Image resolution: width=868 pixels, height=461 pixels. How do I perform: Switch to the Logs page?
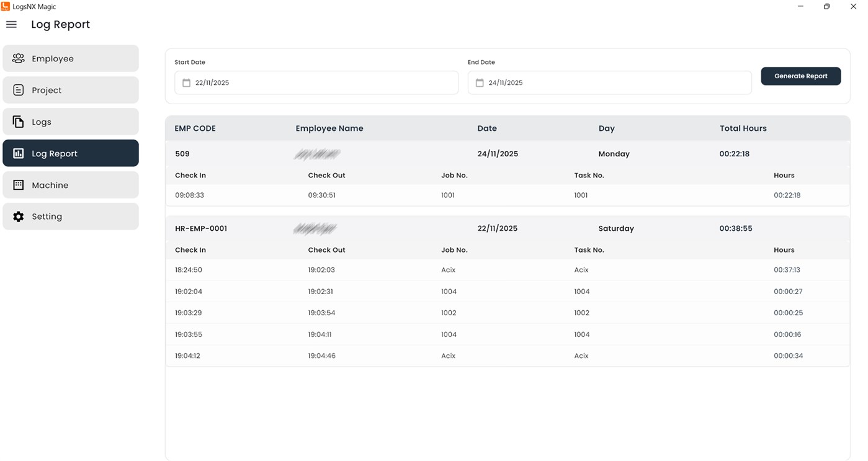pos(71,122)
